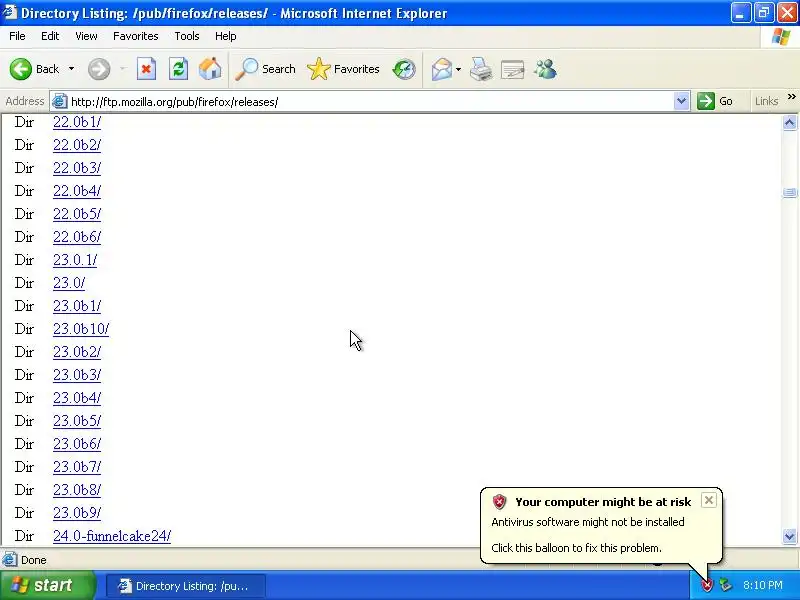
Task: Click the Back arrow button
Action: point(21,69)
